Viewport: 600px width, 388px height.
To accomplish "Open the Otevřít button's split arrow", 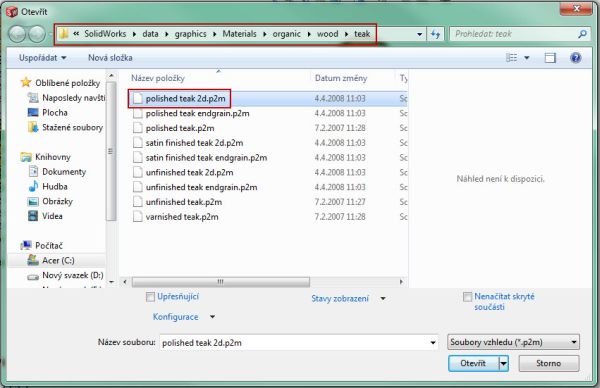I will [x=504, y=364].
